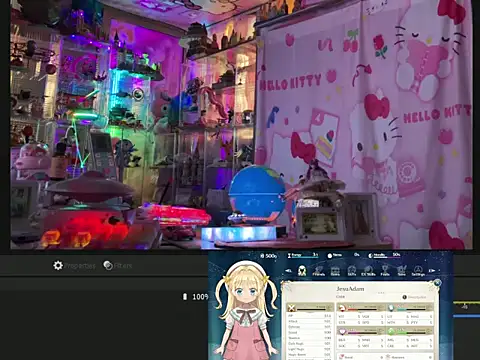Click the Attack stat row

(309, 321)
